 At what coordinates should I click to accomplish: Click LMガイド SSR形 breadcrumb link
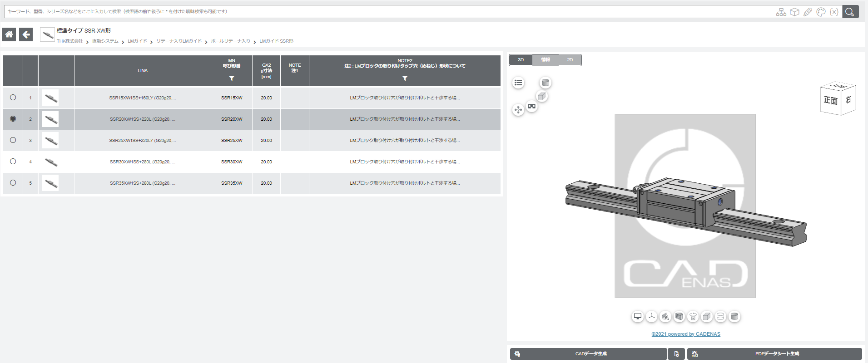pyautogui.click(x=276, y=41)
